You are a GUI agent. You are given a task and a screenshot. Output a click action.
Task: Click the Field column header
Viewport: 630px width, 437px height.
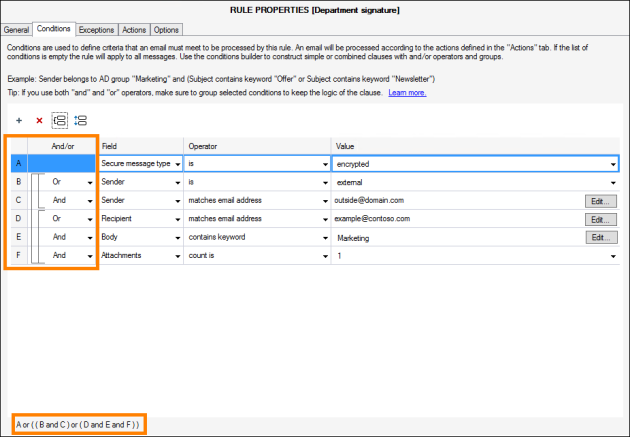tap(140, 146)
